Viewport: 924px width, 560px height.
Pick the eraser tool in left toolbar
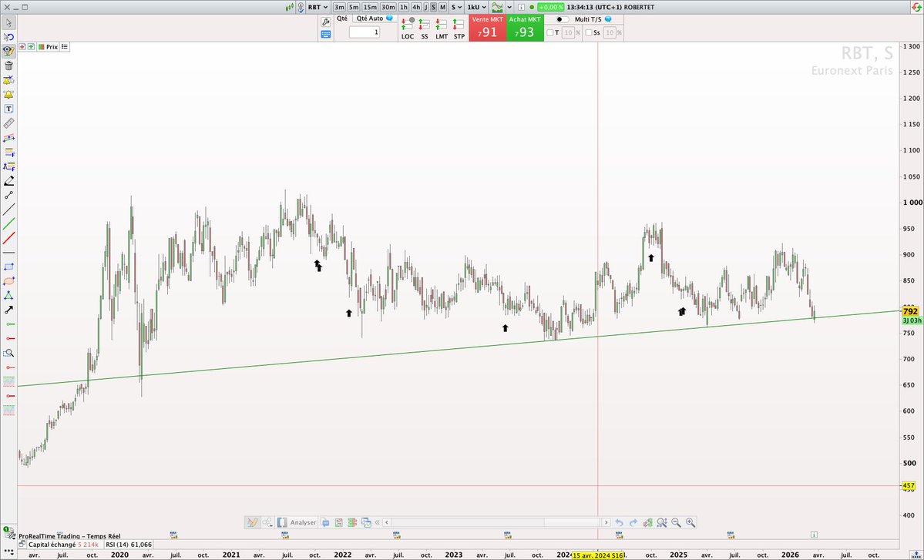coord(8,181)
